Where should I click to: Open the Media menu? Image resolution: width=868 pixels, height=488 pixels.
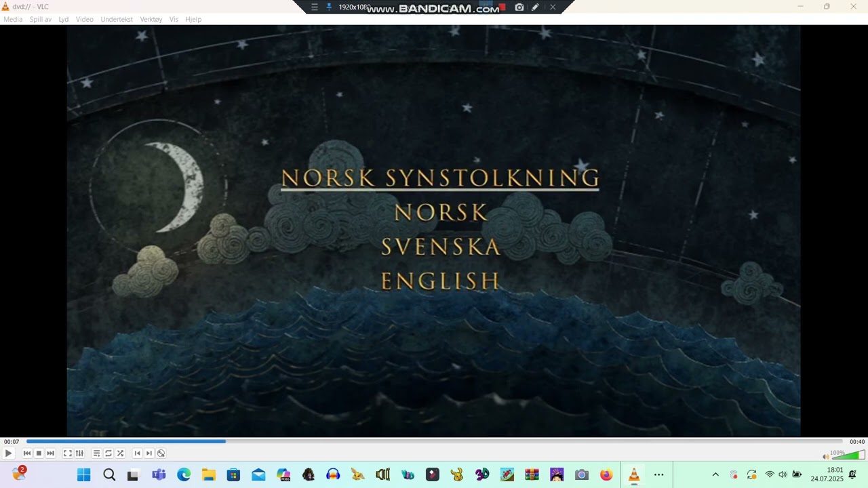(x=13, y=19)
